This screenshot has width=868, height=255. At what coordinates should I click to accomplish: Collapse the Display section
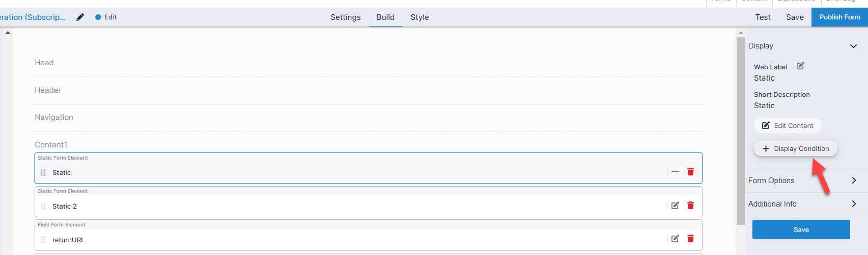point(853,46)
